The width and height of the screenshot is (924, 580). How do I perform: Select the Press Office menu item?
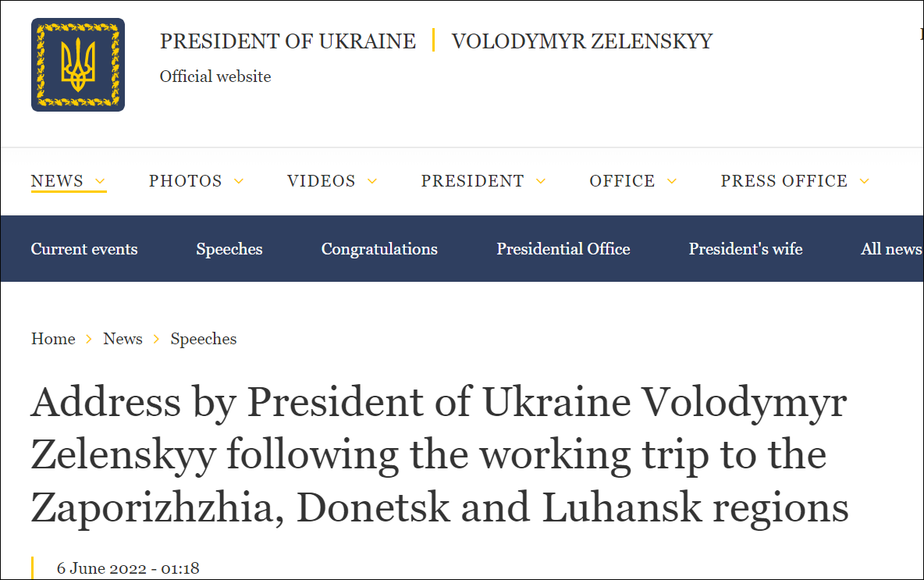[x=784, y=181]
